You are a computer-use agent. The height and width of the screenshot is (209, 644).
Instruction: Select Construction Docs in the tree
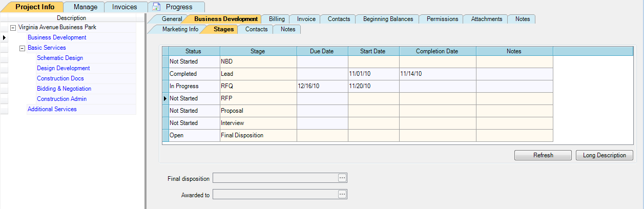(x=60, y=78)
